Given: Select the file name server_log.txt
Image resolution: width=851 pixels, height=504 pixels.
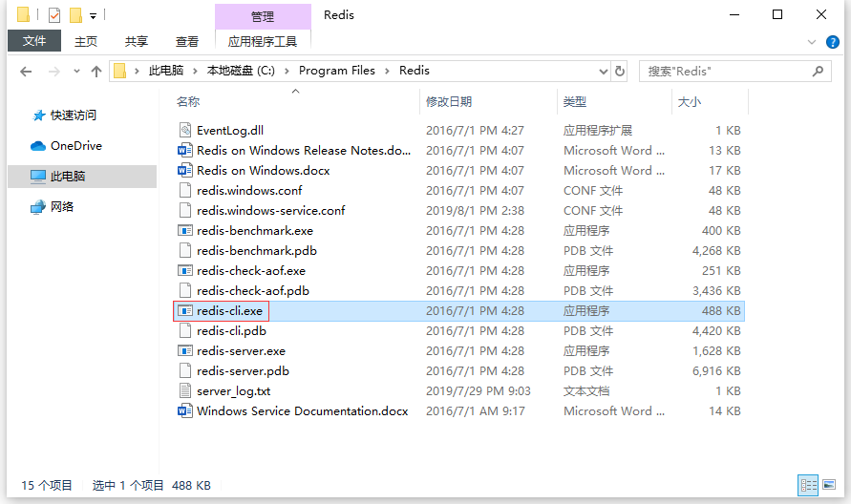Looking at the screenshot, I should (x=233, y=391).
